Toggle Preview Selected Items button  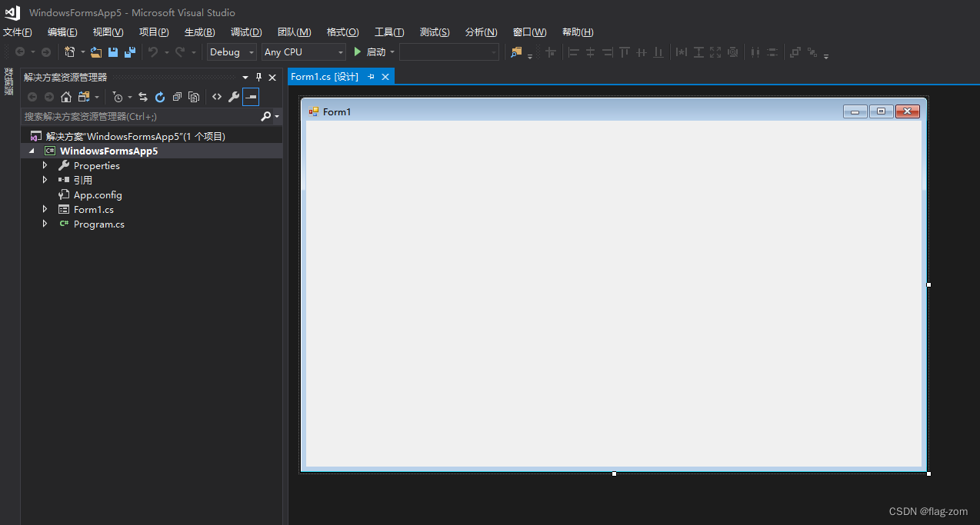(251, 97)
